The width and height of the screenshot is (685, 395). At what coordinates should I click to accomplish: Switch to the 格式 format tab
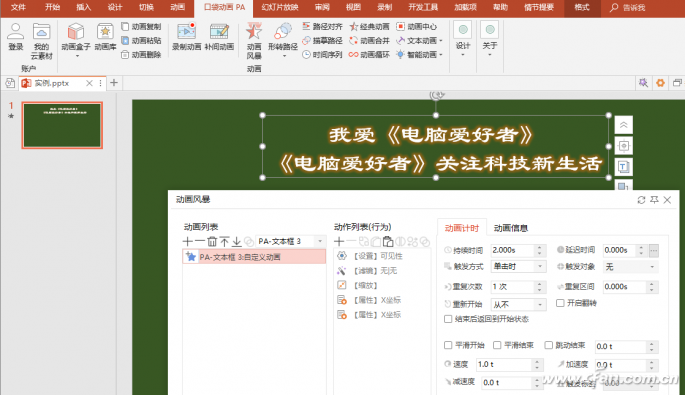581,7
